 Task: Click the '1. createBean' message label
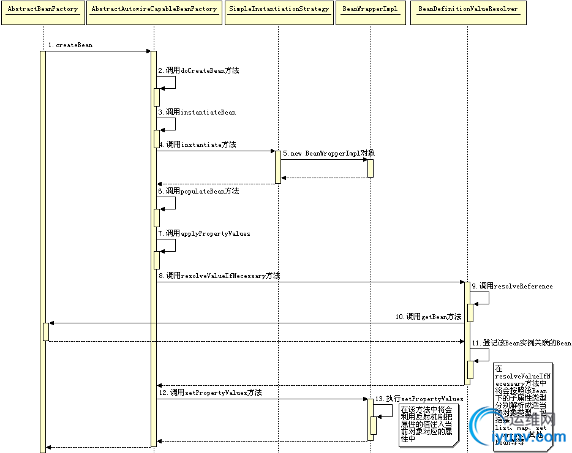[x=70, y=45]
